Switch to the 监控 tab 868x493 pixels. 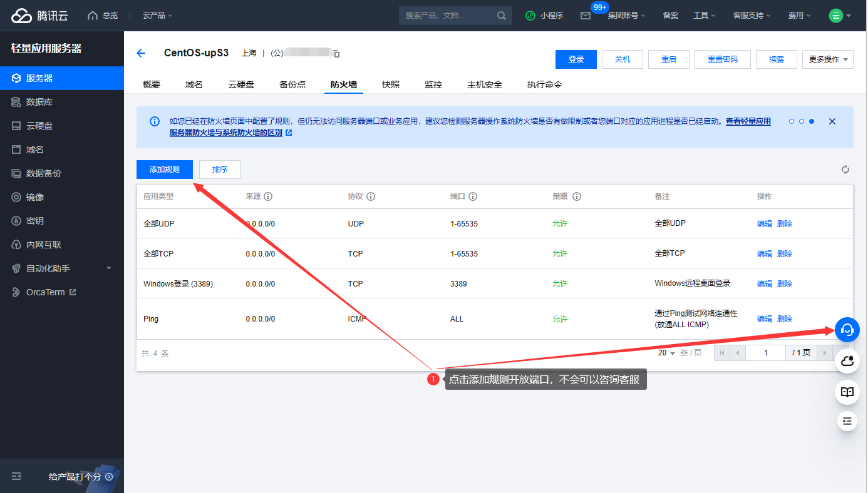pyautogui.click(x=433, y=84)
